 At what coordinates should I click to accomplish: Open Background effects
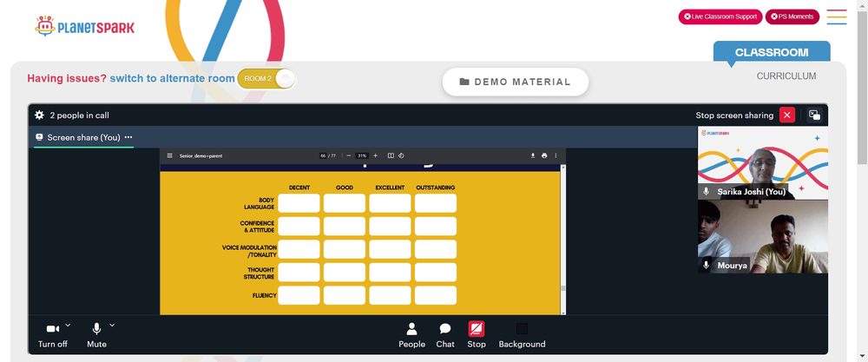(x=522, y=335)
